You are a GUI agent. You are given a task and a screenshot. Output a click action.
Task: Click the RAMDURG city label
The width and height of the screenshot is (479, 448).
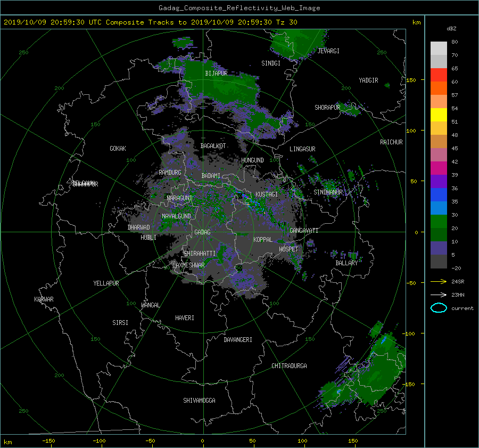[x=170, y=173]
